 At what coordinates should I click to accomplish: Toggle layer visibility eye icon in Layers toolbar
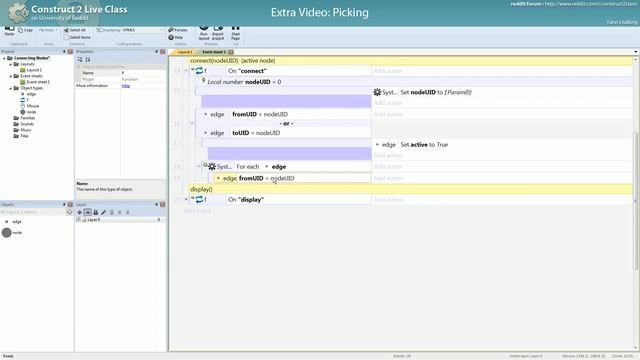click(88, 212)
